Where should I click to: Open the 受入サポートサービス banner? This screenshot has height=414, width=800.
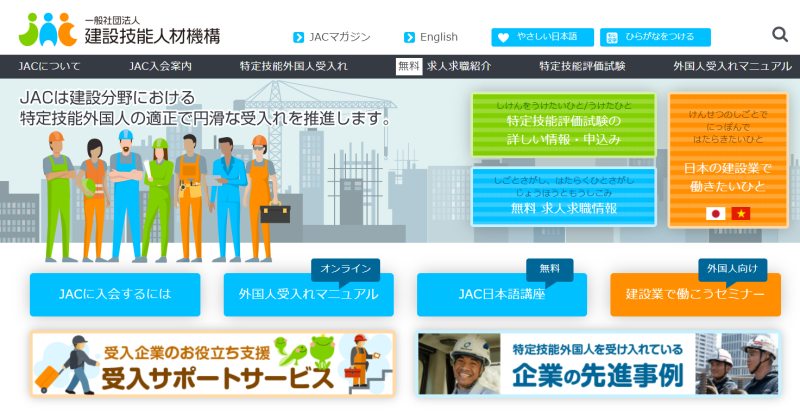pos(212,364)
